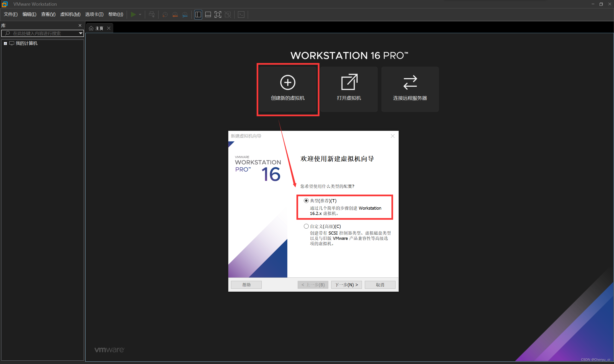Select the Typical (recommended) radio option
The image size is (614, 364).
click(x=306, y=201)
